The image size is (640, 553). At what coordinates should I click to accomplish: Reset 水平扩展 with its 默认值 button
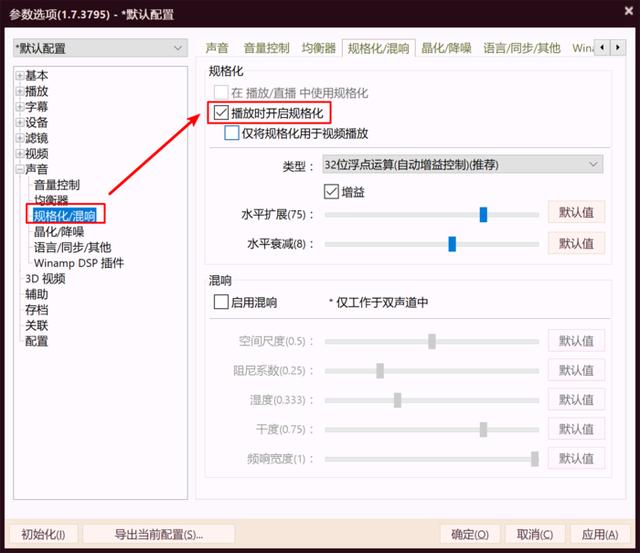pos(576,212)
